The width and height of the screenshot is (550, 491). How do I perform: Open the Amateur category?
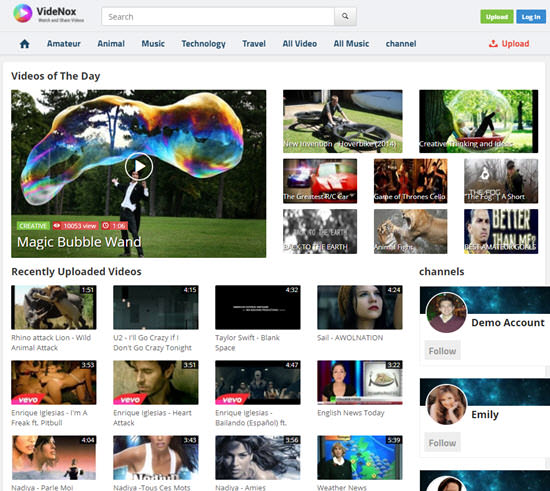pos(64,44)
